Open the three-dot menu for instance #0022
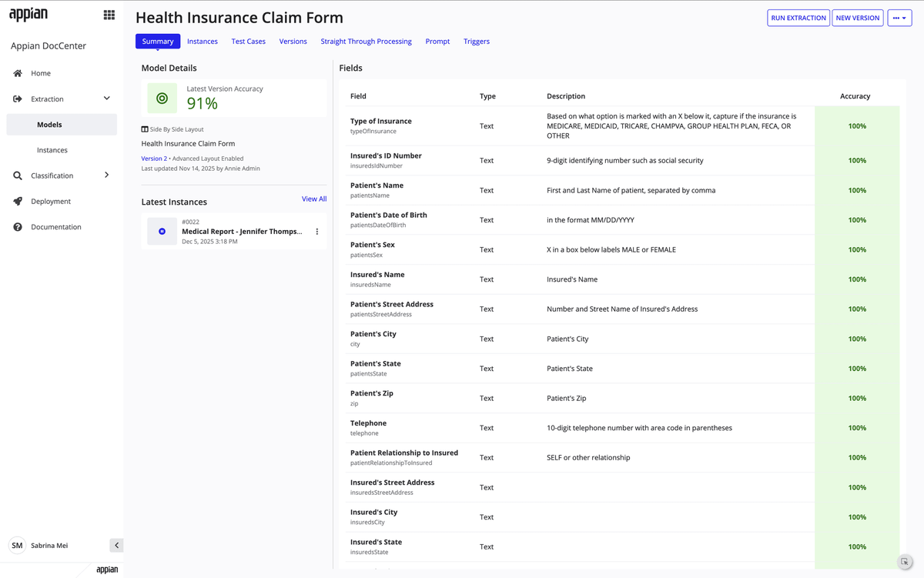The height and width of the screenshot is (578, 924). [316, 232]
